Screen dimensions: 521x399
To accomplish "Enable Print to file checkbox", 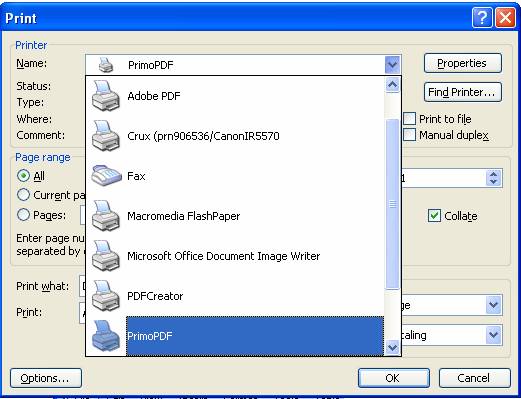I will pyautogui.click(x=409, y=119).
